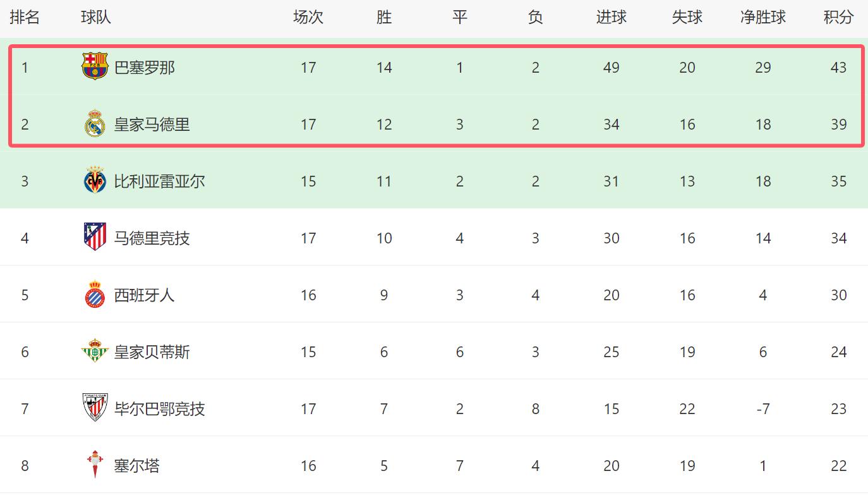Open the 巴塞罗那 team name link

point(145,68)
